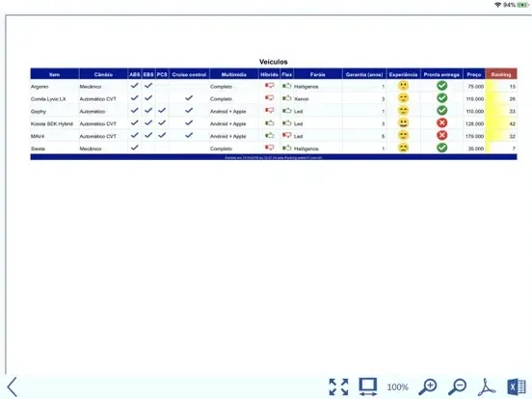
Task: Click the Preço column header
Action: coord(474,74)
